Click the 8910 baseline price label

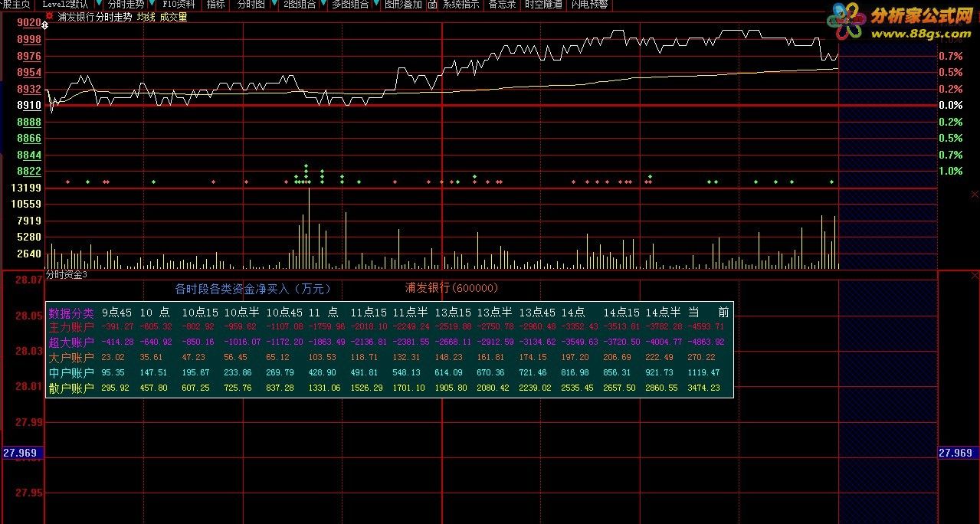coord(29,105)
